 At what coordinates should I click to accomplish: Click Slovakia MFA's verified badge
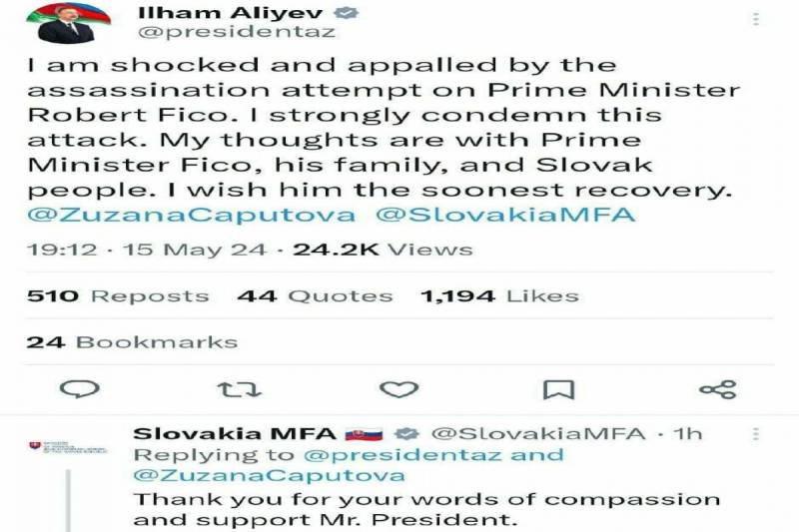pyautogui.click(x=406, y=434)
